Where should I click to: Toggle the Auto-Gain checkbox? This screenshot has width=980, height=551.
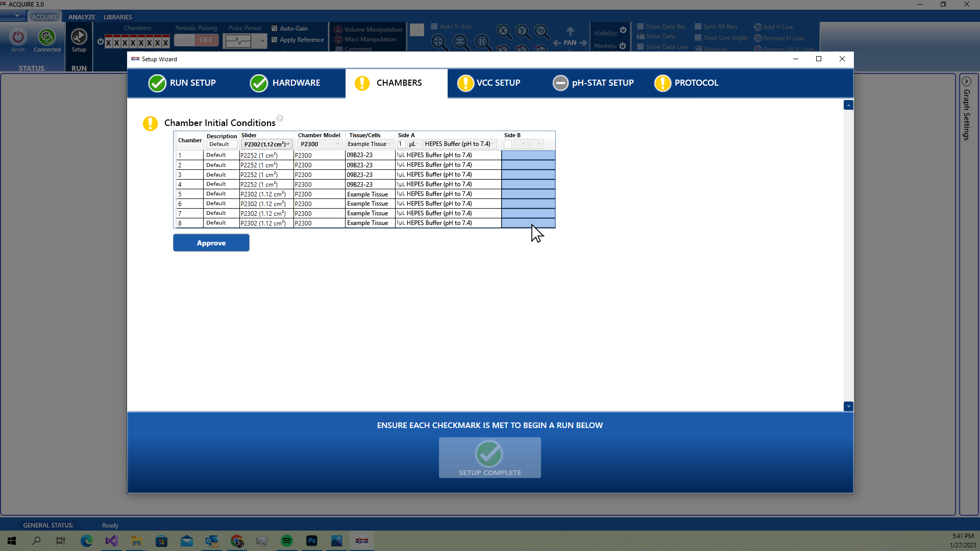coord(275,29)
